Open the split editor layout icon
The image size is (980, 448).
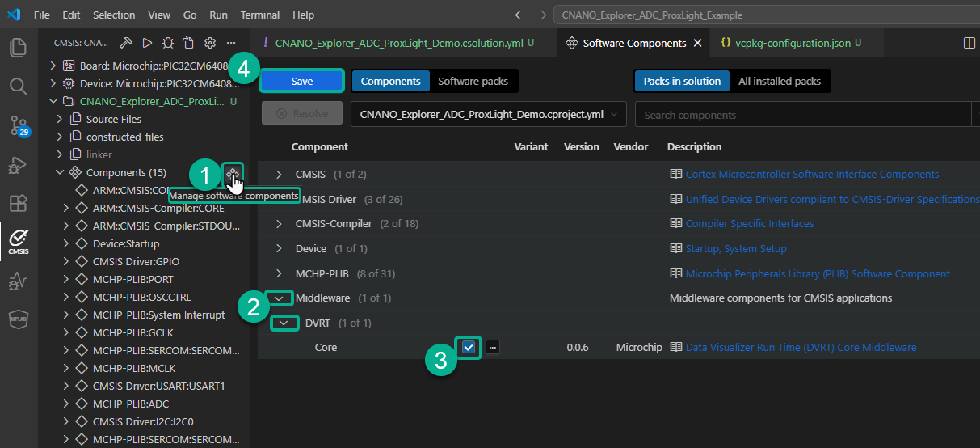[x=970, y=43]
